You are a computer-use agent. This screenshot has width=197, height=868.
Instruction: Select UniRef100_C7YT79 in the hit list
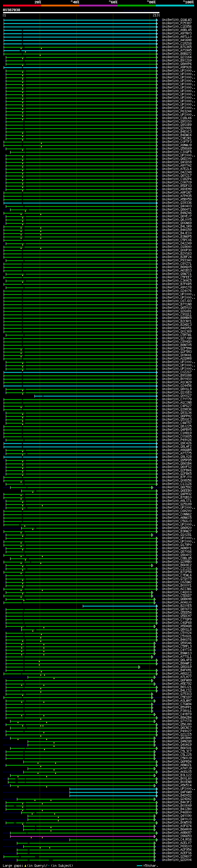(176, 399)
